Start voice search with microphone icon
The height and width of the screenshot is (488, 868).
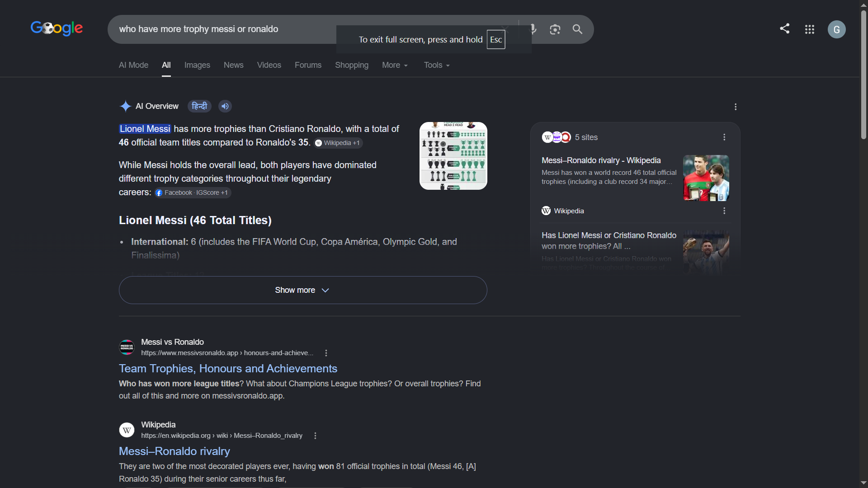tap(533, 29)
